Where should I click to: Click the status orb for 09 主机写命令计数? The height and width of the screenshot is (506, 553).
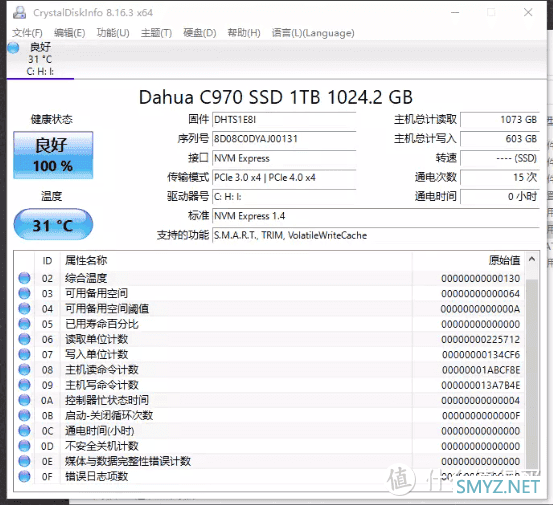(24, 385)
